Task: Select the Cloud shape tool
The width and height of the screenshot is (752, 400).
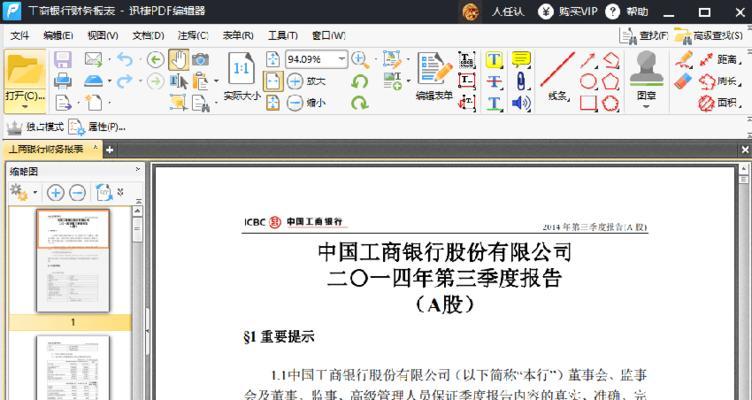Action: click(x=611, y=103)
